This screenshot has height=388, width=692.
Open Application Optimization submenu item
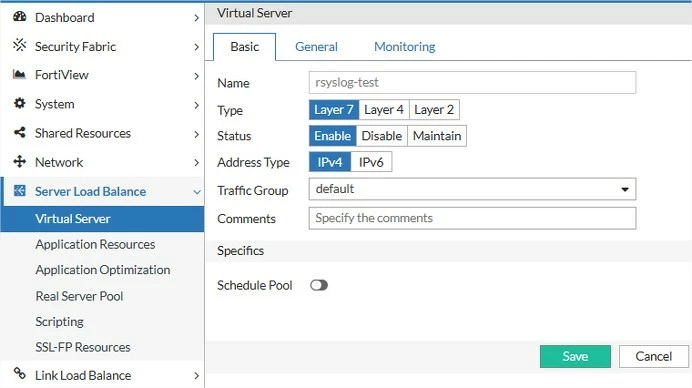click(x=103, y=270)
